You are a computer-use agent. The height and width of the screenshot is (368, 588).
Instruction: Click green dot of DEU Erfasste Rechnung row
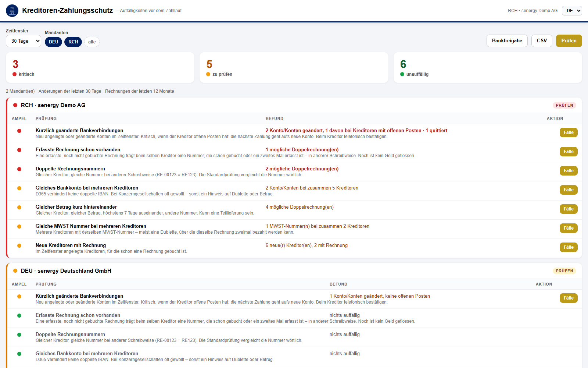coord(19,315)
